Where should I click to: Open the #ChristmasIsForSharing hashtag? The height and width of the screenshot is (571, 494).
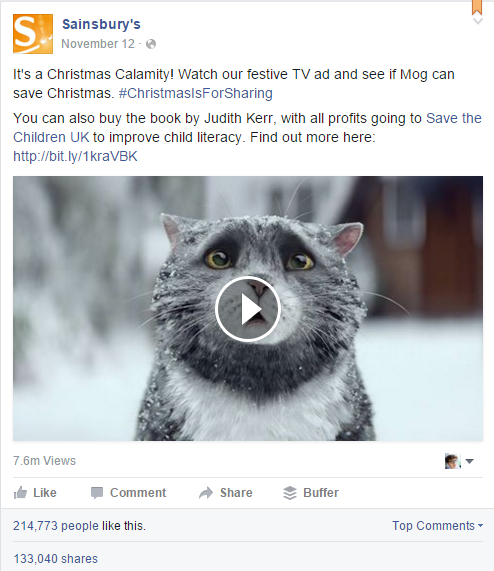[196, 93]
